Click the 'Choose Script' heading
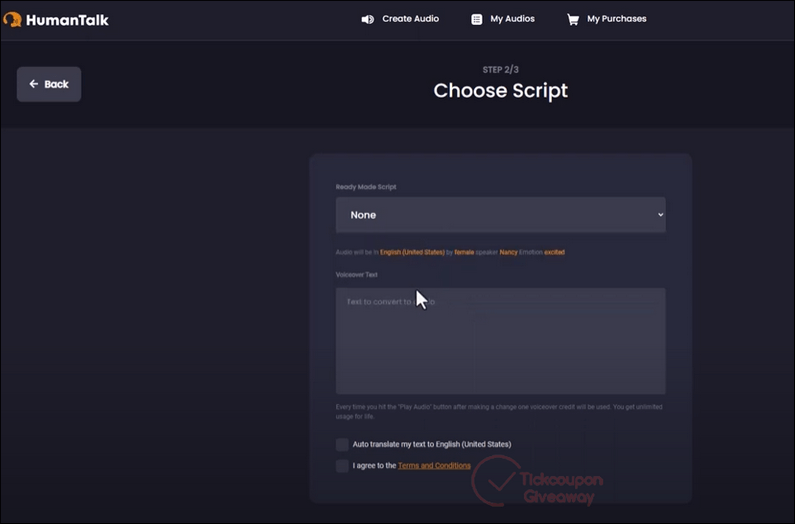The width and height of the screenshot is (795, 524). [500, 91]
